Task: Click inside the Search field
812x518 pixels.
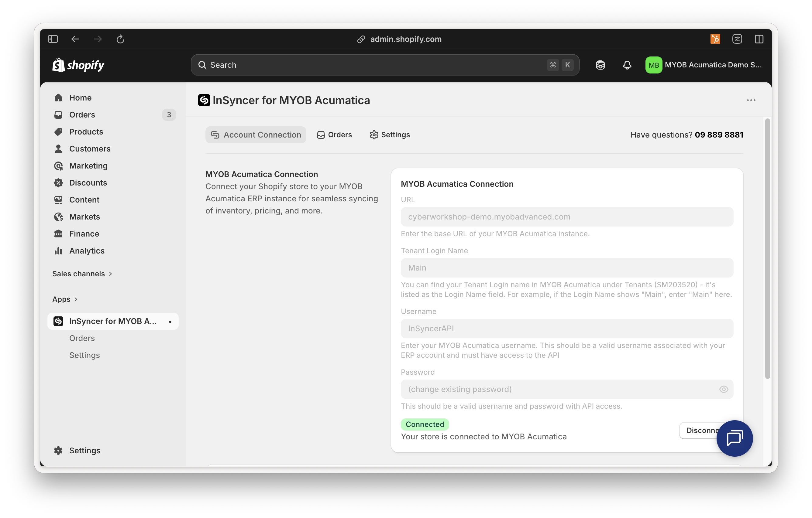Action: 337,65
